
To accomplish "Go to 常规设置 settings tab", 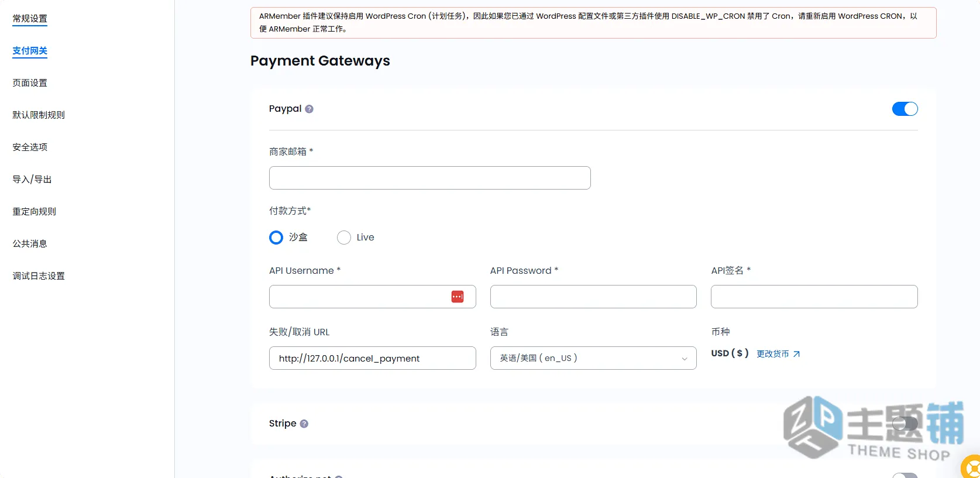I will [30, 19].
